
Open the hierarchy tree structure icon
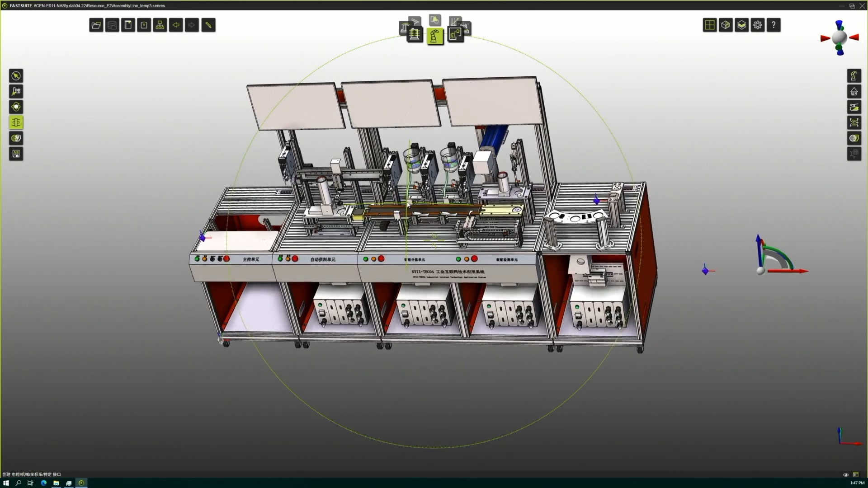pos(160,25)
